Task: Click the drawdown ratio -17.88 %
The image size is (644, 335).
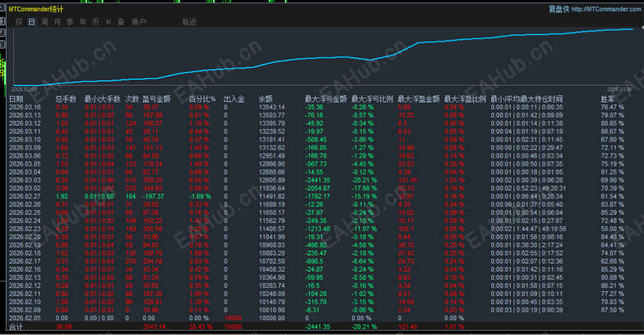Action: (x=364, y=188)
